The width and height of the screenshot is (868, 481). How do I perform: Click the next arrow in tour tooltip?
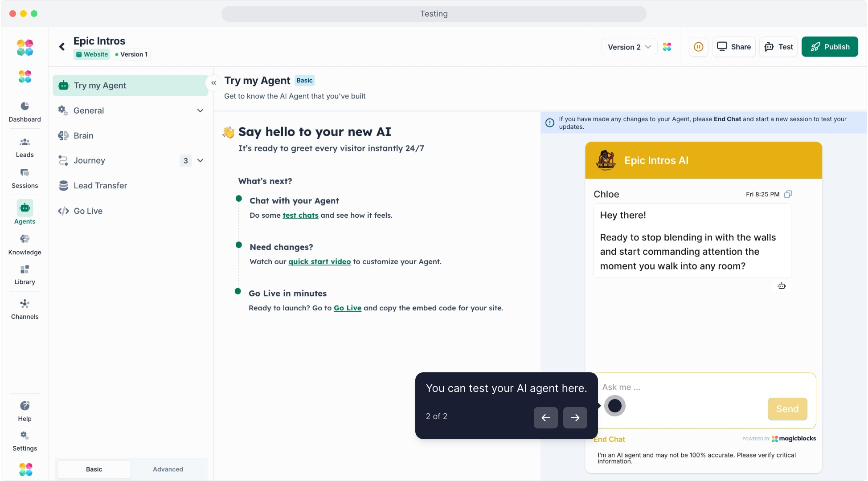pos(575,417)
